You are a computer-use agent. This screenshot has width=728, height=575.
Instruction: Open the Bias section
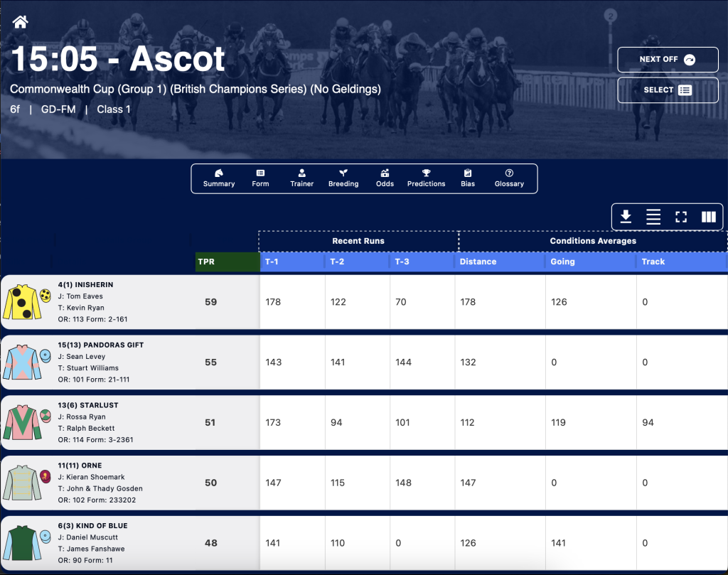point(468,178)
